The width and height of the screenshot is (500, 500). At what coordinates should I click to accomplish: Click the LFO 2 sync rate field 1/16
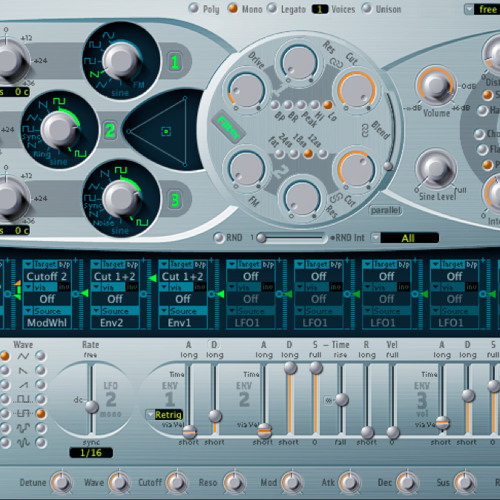point(91,453)
